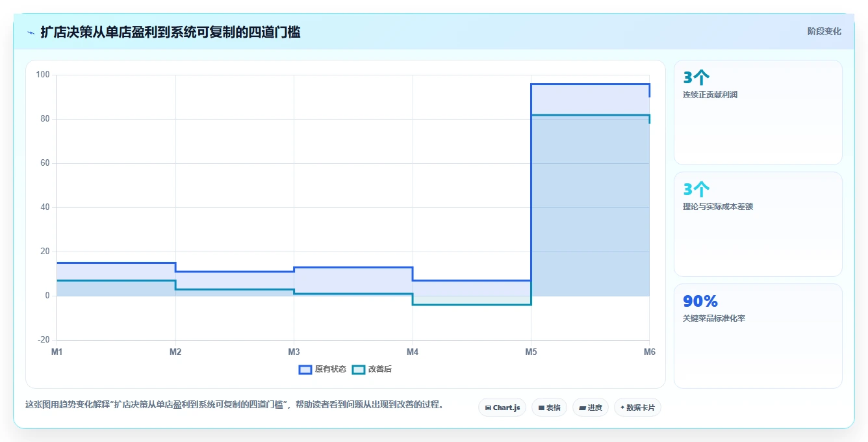
Task: Click the -20 y-axis tick label
Action: point(44,340)
